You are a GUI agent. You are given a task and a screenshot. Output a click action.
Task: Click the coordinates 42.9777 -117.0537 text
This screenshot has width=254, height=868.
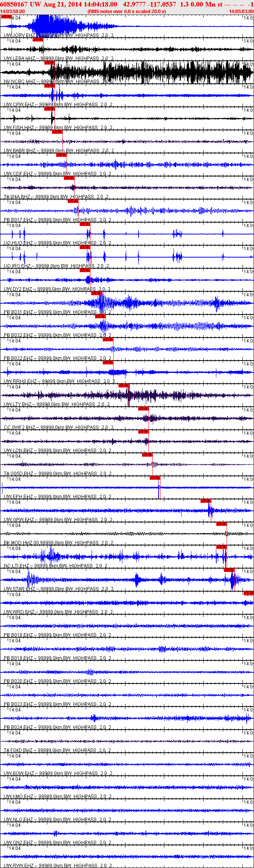(150, 4)
